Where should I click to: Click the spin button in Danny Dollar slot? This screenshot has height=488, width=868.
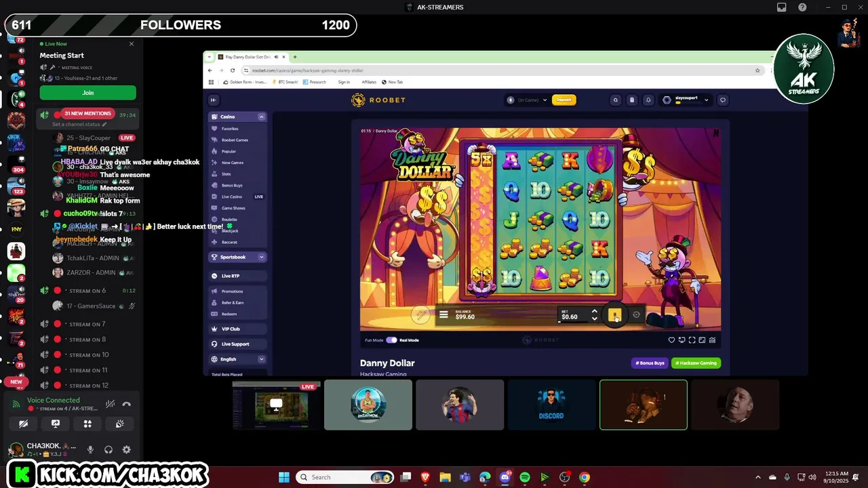point(615,315)
